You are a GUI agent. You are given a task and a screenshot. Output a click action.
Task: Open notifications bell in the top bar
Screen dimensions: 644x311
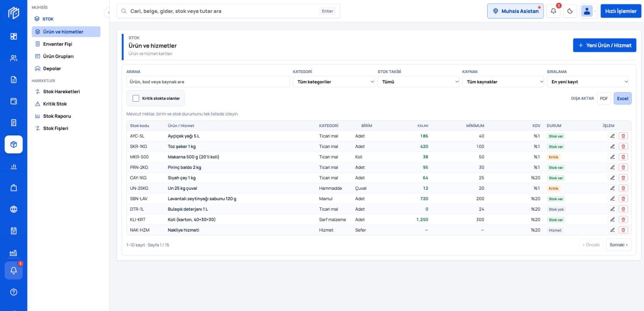[x=553, y=11]
